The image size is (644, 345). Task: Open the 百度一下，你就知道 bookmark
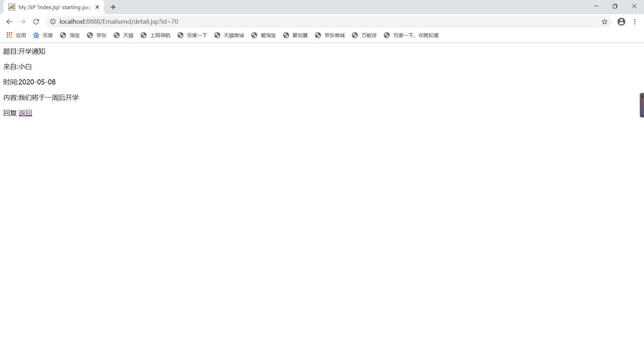click(x=411, y=35)
